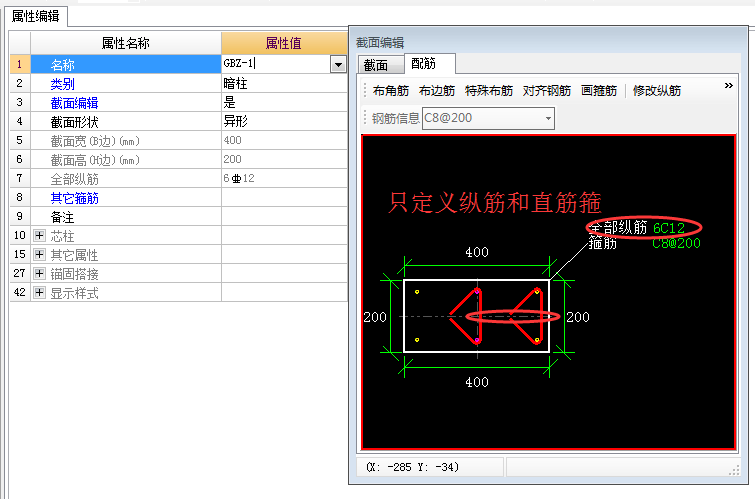Click the 暗柱 category value cell
The image size is (755, 499).
point(284,83)
